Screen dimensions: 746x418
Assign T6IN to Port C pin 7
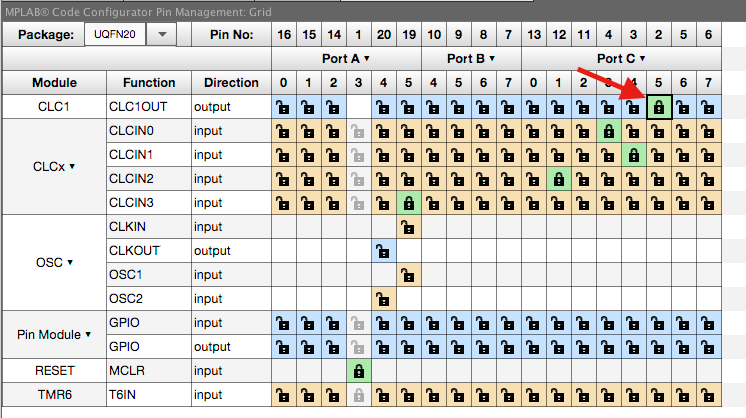click(708, 395)
